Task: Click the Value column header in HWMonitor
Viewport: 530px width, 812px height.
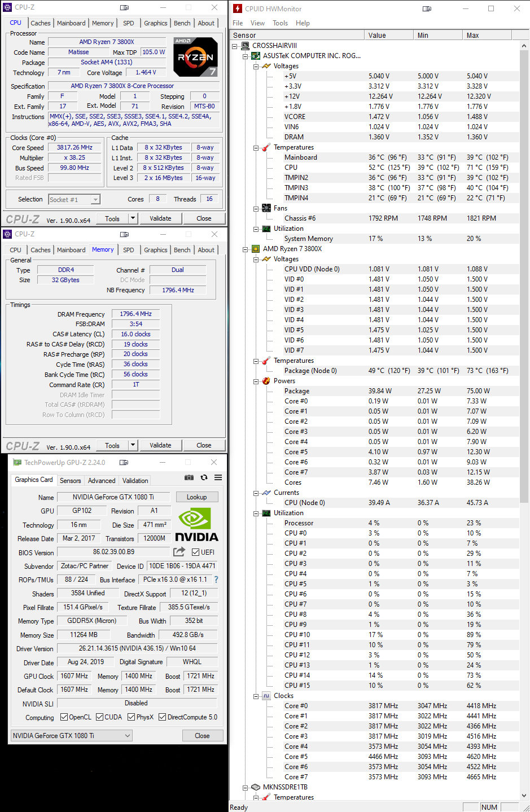Action: click(x=389, y=35)
